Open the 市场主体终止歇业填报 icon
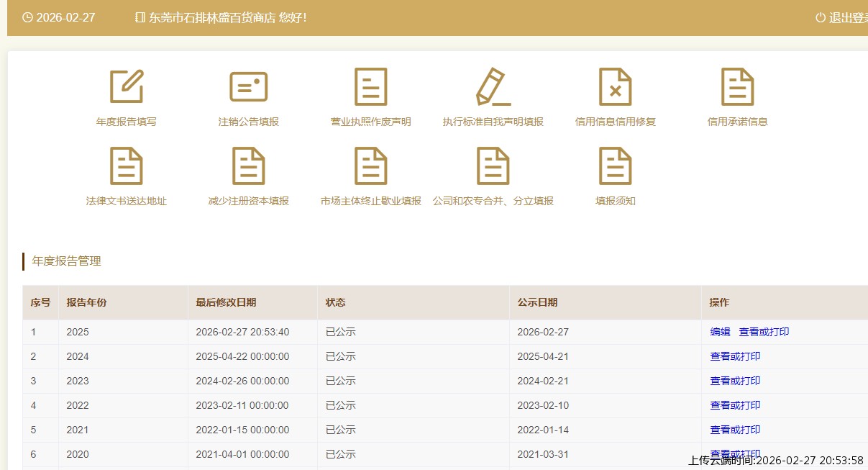The width and height of the screenshot is (868, 470). (x=371, y=166)
